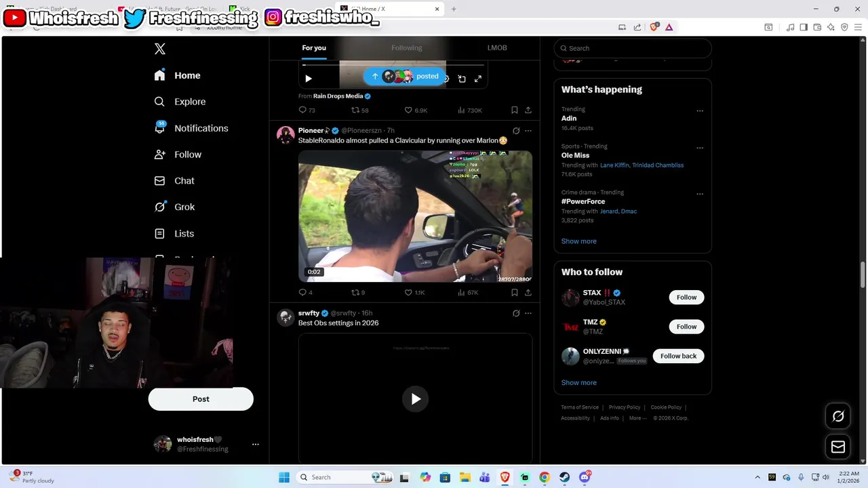Viewport: 868px width, 488px height.
Task: Switch to the For you tab
Action: click(x=314, y=48)
